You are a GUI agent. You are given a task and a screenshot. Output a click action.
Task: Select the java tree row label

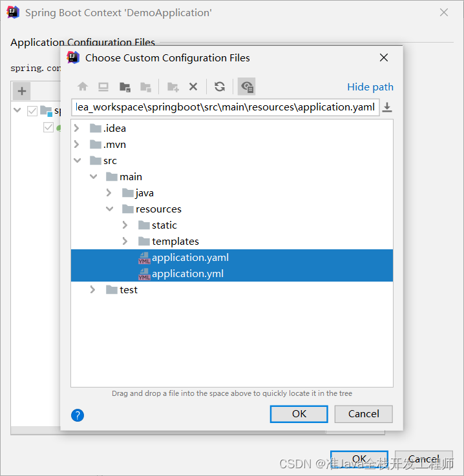pyautogui.click(x=145, y=193)
